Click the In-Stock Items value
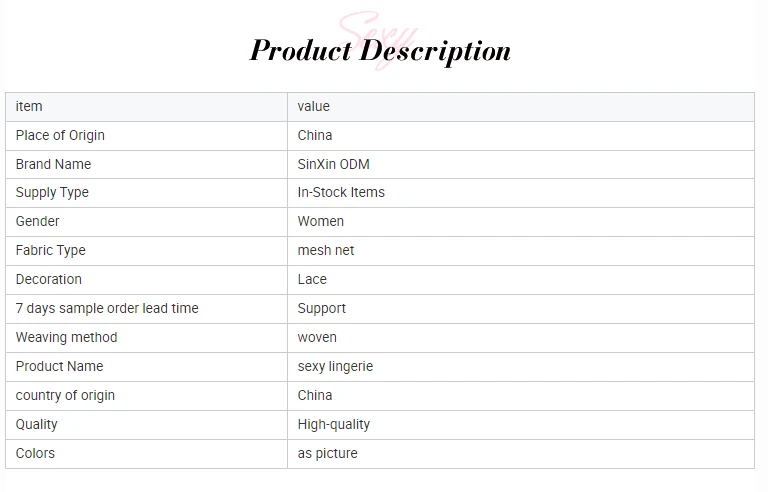This screenshot has width=768, height=492. click(x=341, y=192)
